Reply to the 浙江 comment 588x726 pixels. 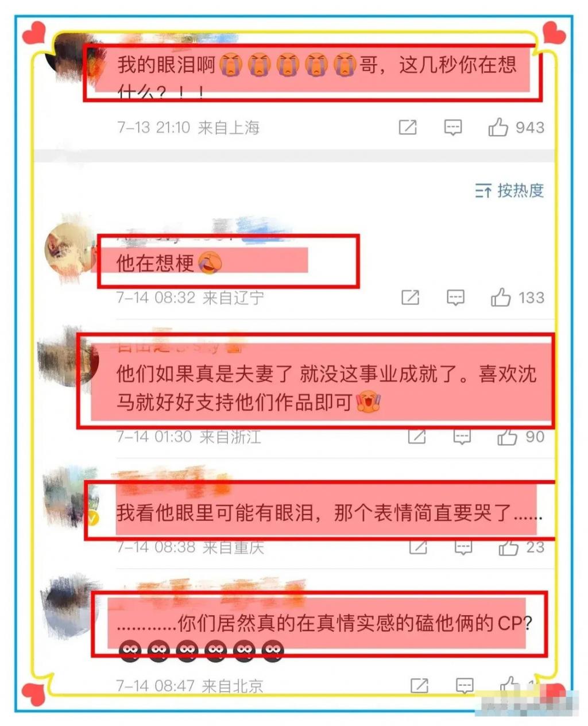point(462,437)
